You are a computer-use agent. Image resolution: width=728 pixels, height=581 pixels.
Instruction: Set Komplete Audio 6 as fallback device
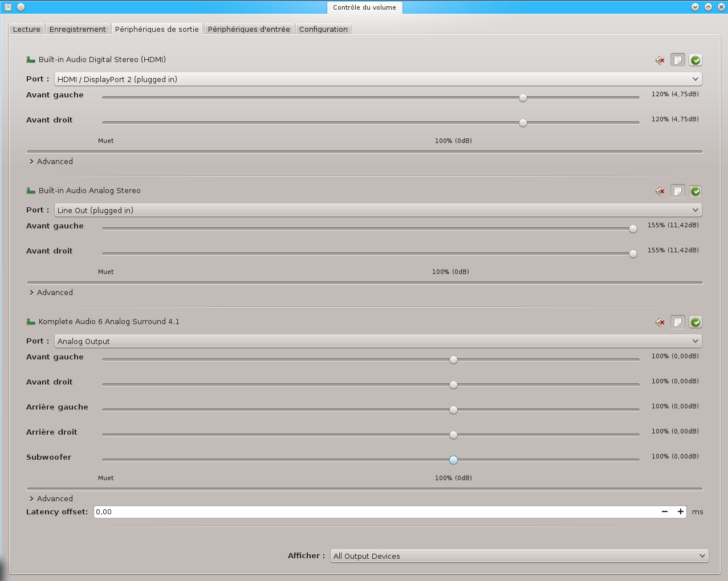point(696,322)
